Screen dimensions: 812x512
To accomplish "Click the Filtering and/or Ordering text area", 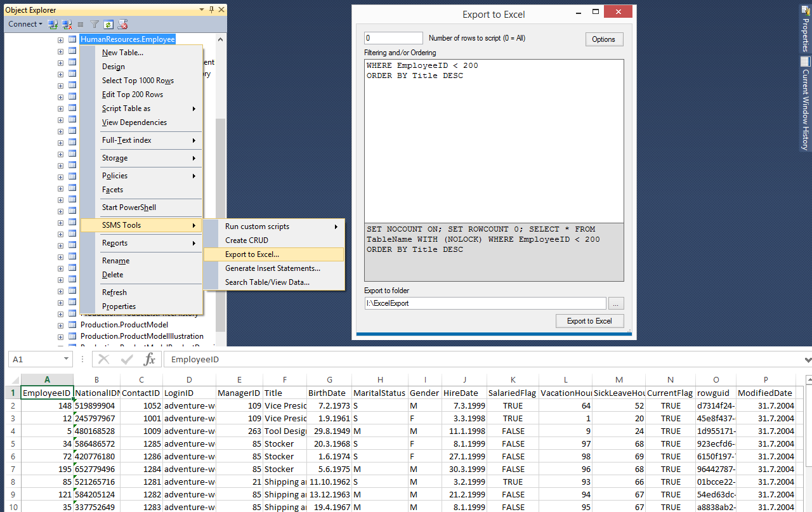I will pyautogui.click(x=494, y=141).
